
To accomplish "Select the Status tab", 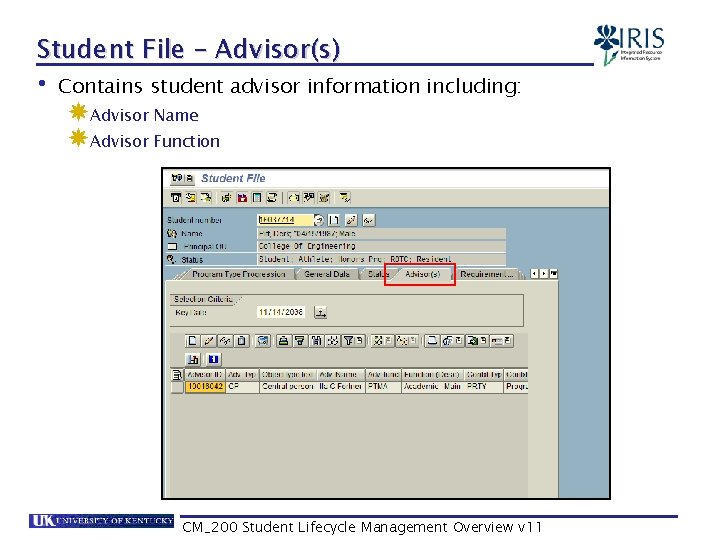I will pyautogui.click(x=377, y=274).
